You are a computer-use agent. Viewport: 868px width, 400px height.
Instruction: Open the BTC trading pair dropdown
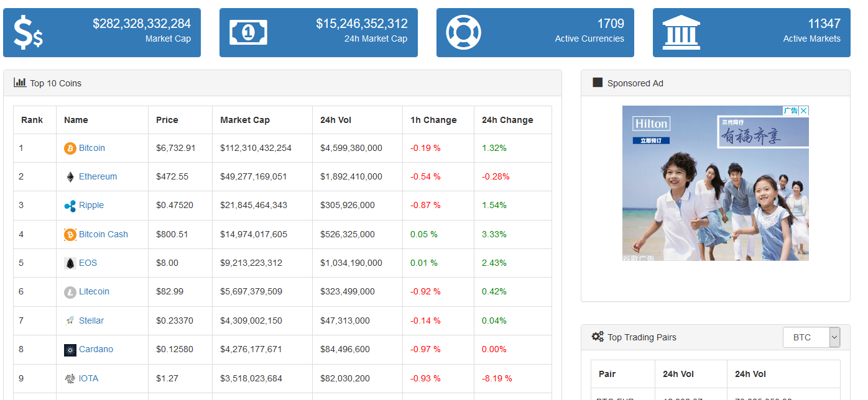coord(811,337)
